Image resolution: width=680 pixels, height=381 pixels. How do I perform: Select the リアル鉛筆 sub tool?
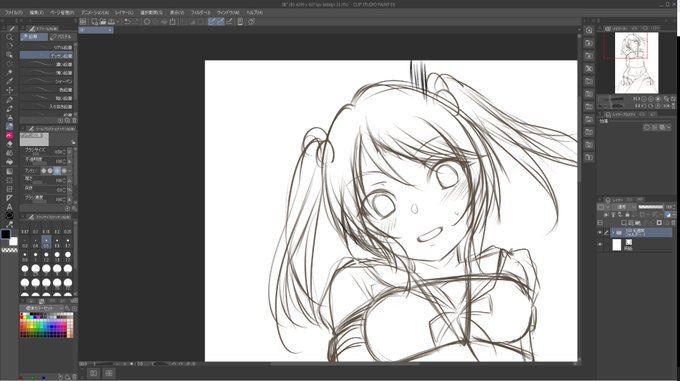coord(46,47)
